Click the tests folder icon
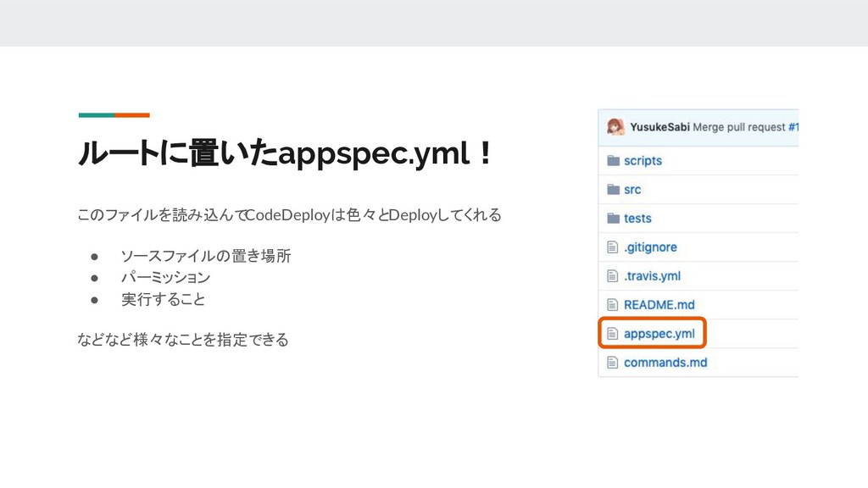The image size is (868, 488). (613, 219)
